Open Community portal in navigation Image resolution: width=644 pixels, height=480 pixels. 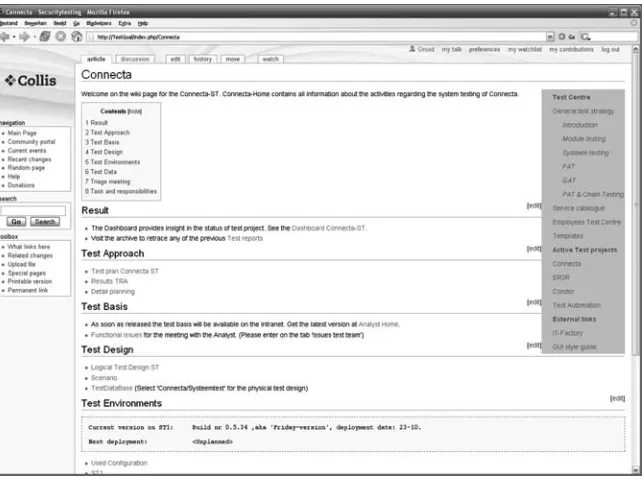click(x=31, y=142)
